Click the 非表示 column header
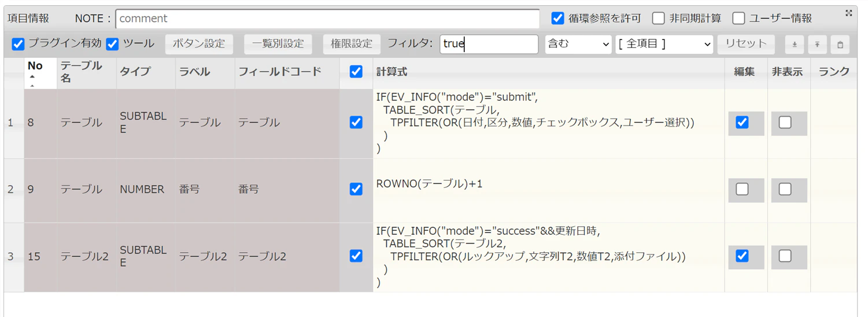The width and height of the screenshot is (868, 317). tap(789, 72)
